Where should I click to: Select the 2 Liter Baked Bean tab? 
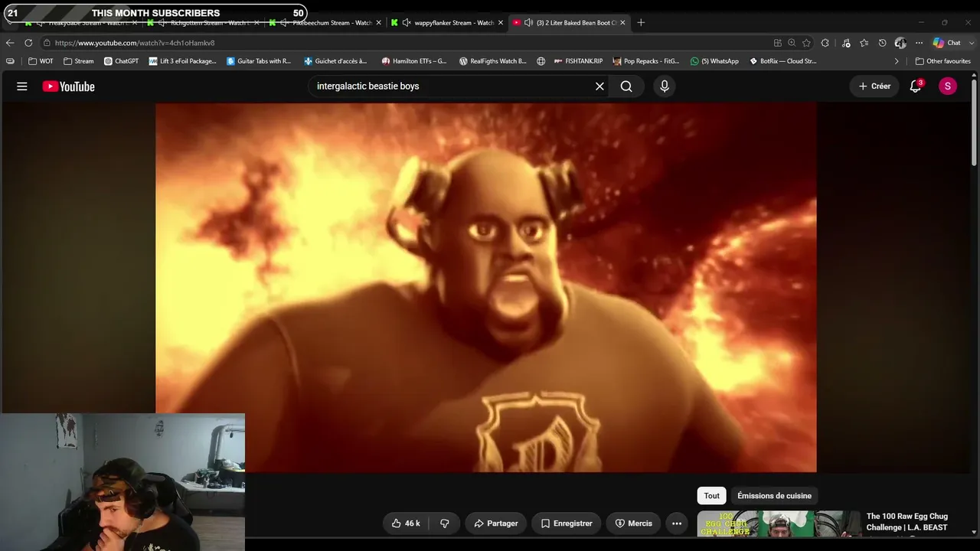pos(569,23)
